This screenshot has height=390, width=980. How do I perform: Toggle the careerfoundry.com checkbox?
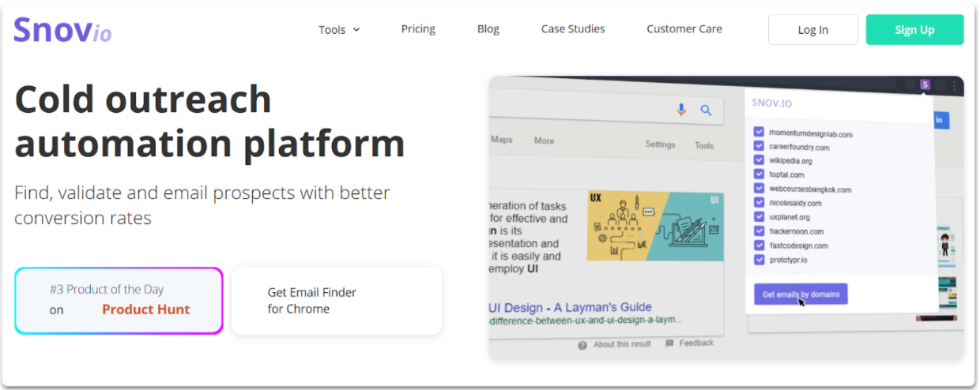pos(759,147)
